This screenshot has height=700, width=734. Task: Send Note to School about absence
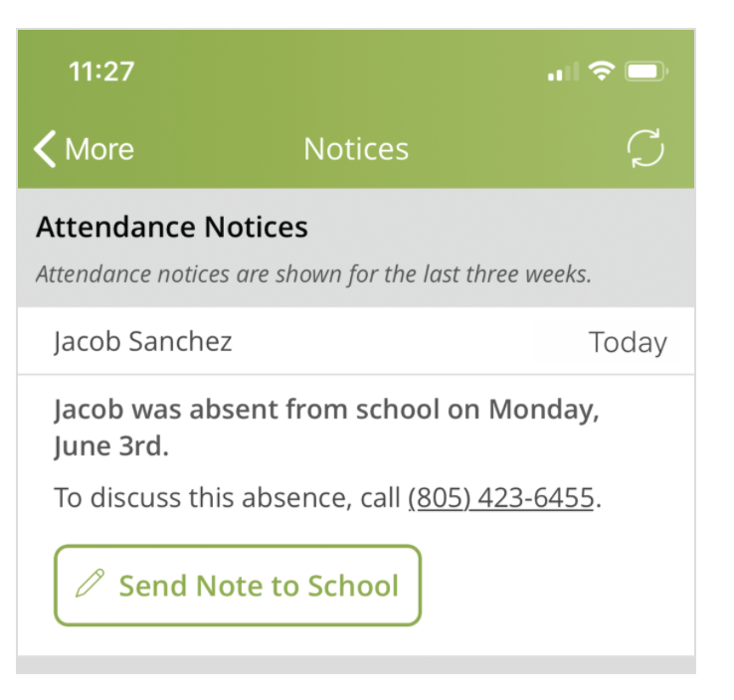[238, 585]
